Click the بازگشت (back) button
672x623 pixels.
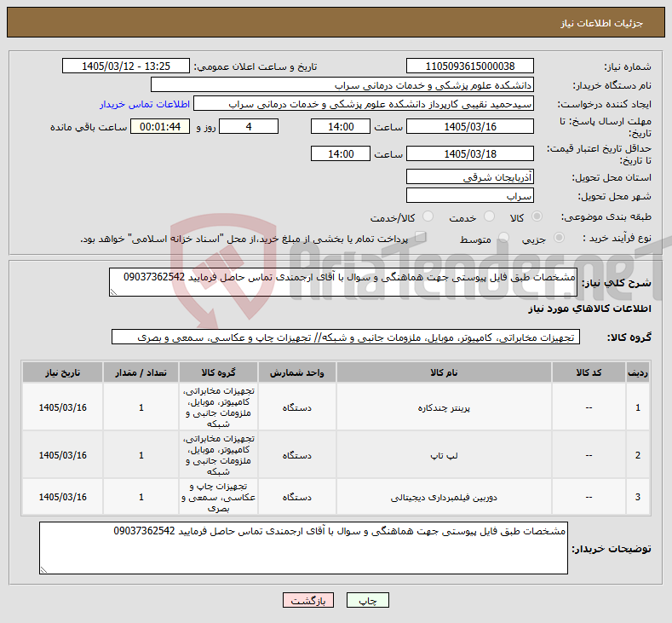click(x=308, y=600)
